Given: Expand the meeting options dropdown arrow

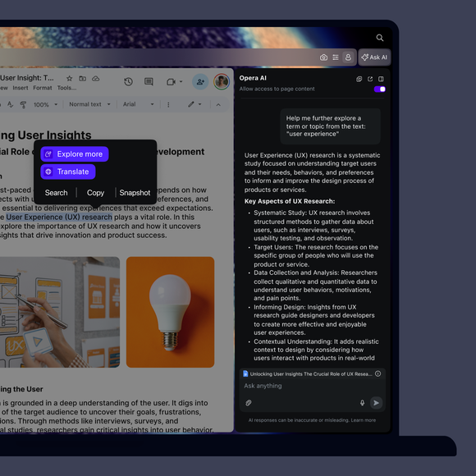Looking at the screenshot, I should [x=181, y=81].
